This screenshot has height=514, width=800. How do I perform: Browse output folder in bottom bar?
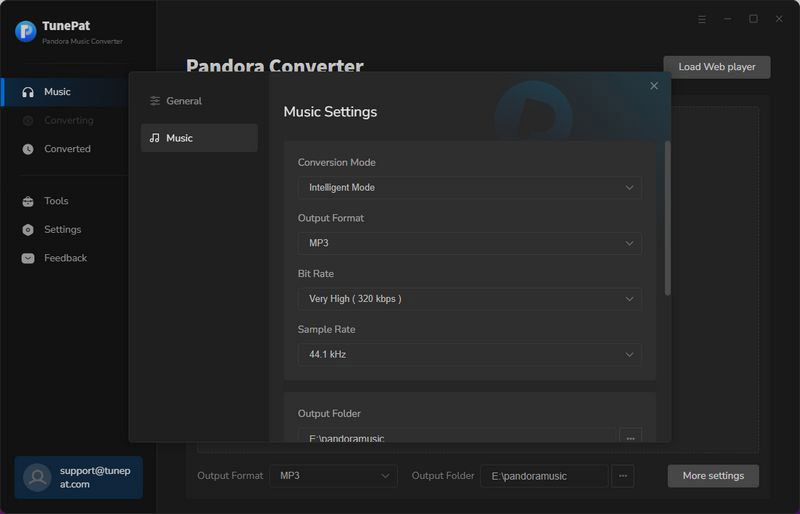tap(623, 476)
